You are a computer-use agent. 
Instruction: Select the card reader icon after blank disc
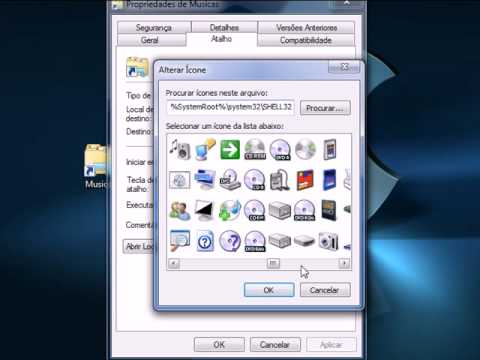[330, 149]
